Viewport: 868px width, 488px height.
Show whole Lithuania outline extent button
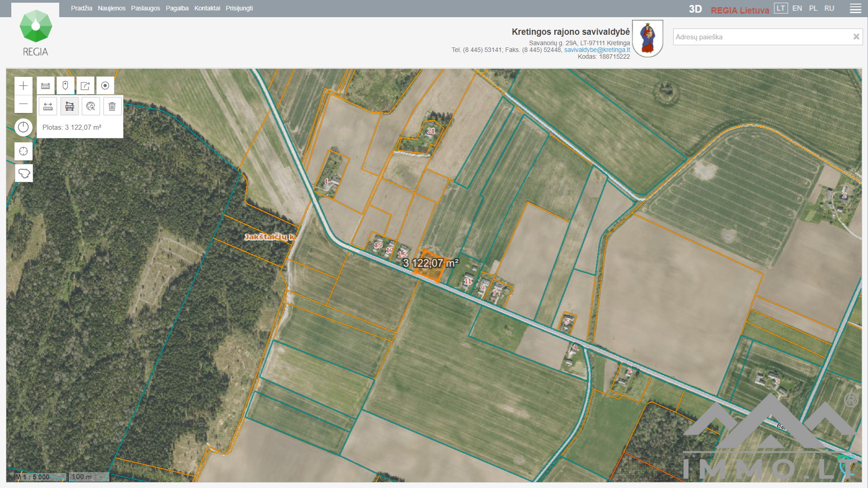tap(24, 173)
